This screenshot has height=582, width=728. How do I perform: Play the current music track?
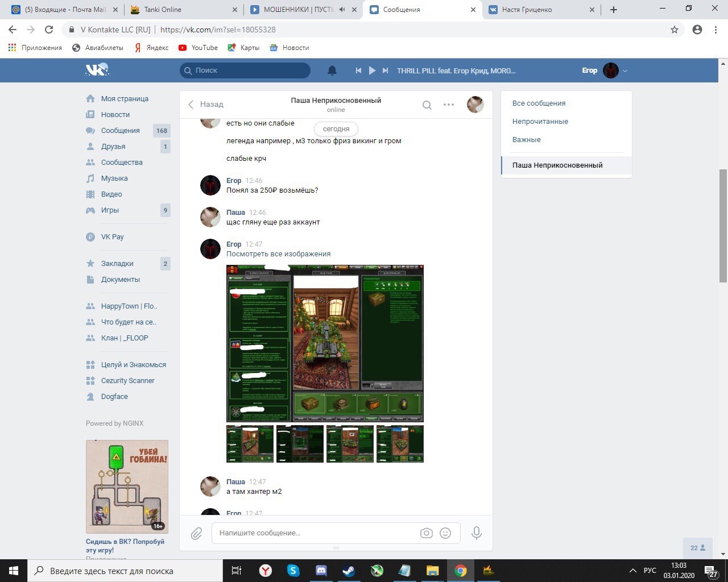pos(372,70)
